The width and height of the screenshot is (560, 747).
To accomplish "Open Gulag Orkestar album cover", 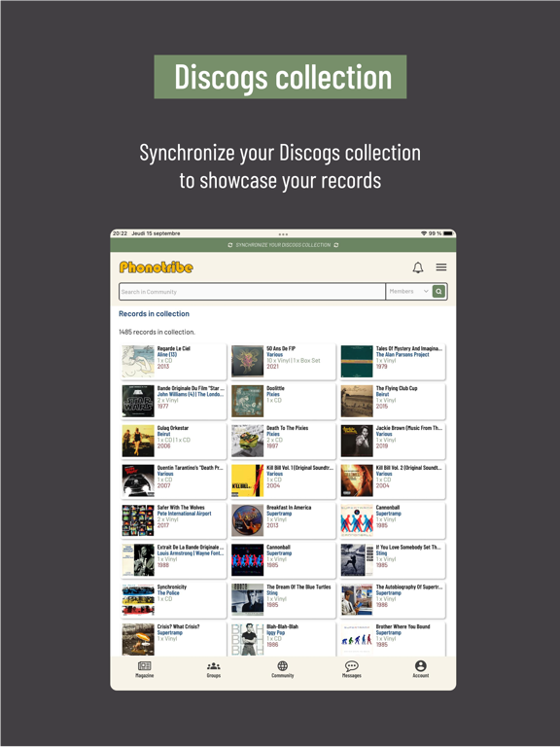I will pyautogui.click(x=138, y=442).
